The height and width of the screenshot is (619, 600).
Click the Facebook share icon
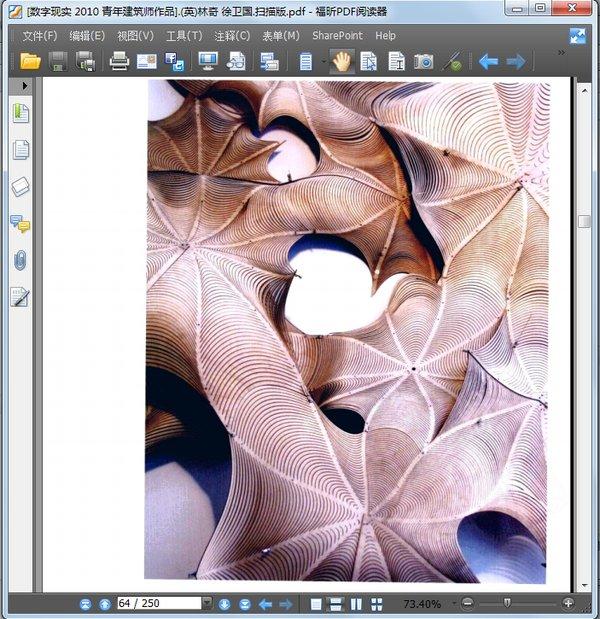174,62
